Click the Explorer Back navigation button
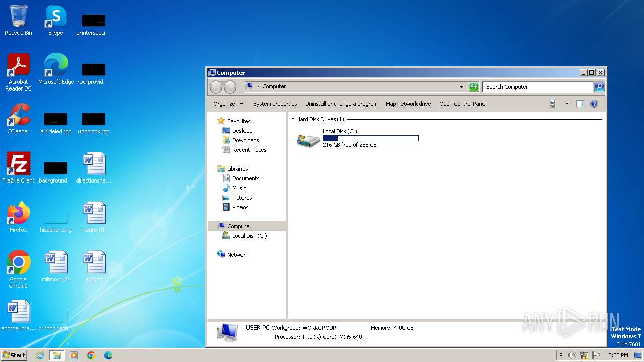644x362 pixels. (216, 87)
